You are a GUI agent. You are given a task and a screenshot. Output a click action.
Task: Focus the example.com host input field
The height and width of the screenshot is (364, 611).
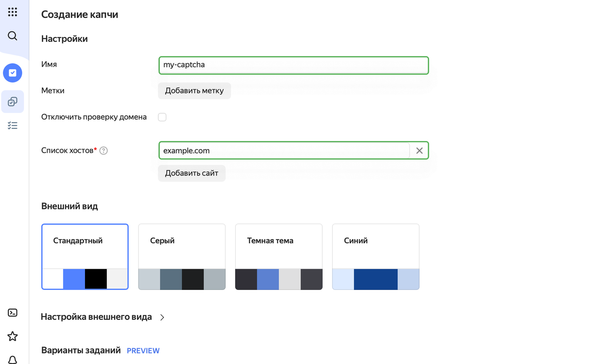(284, 150)
